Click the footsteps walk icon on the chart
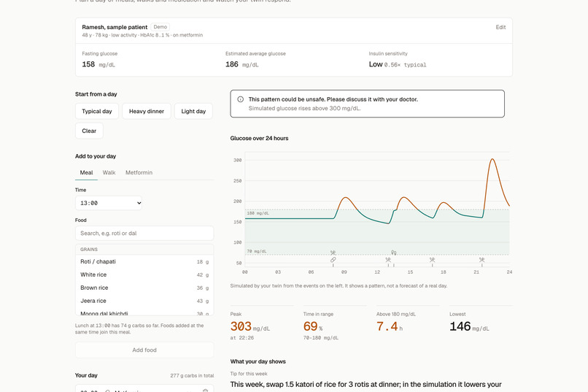The image size is (588, 392). [x=393, y=253]
